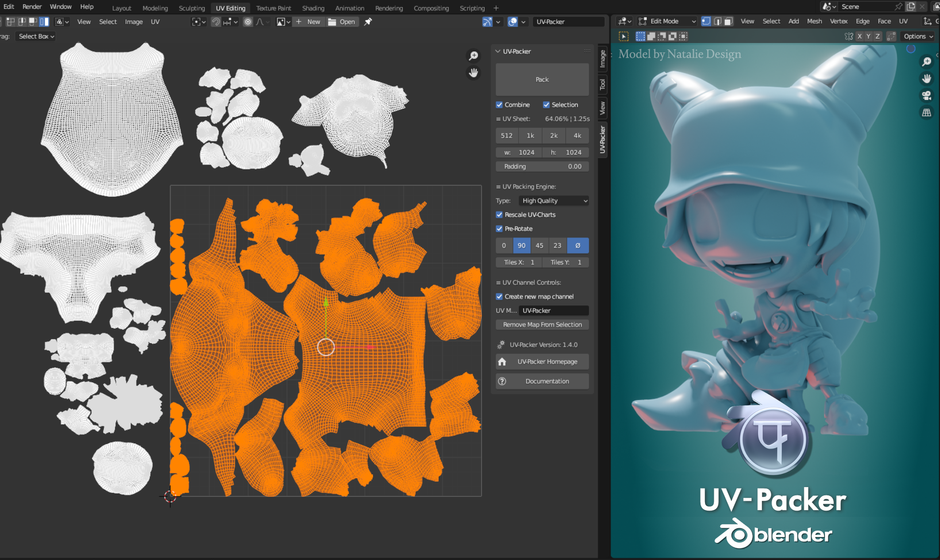The image size is (940, 560).
Task: Select vertex select mode in 3D viewport
Action: (706, 21)
